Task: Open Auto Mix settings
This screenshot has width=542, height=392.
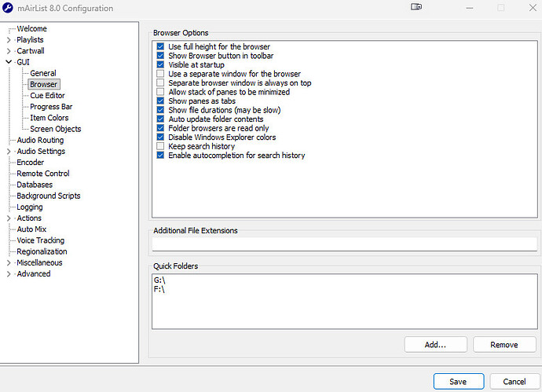Action: click(31, 229)
